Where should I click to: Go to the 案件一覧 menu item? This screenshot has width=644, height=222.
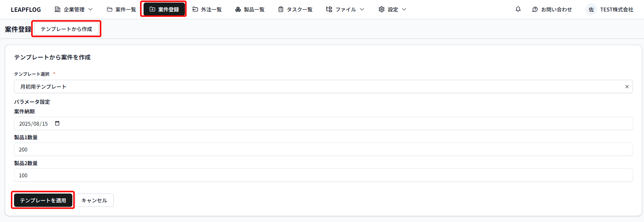coord(121,9)
